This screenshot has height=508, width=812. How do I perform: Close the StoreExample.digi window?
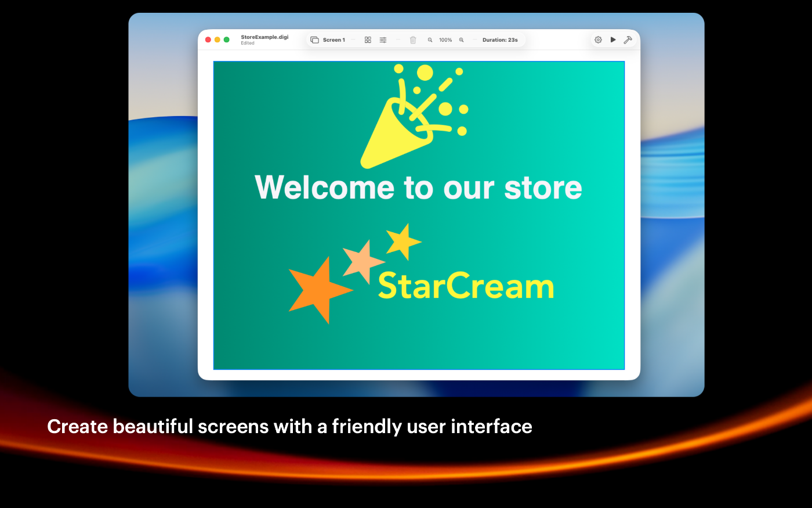(208, 40)
